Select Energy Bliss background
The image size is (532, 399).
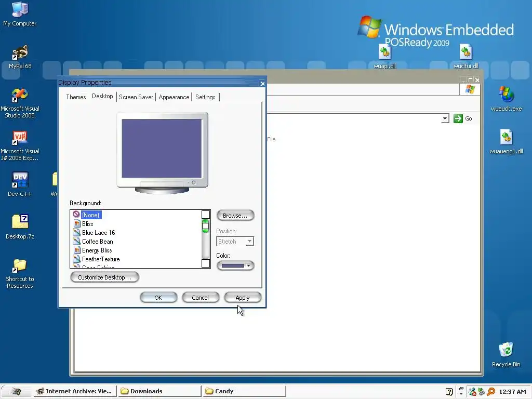[97, 250]
